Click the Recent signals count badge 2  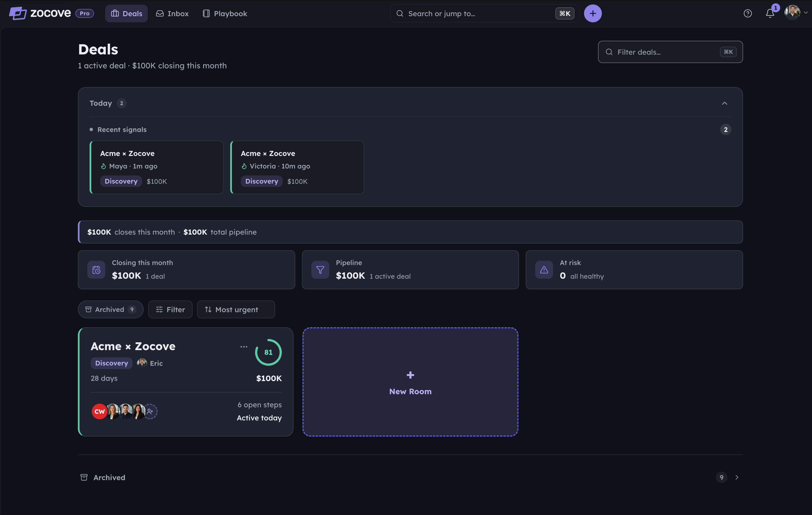(726, 129)
